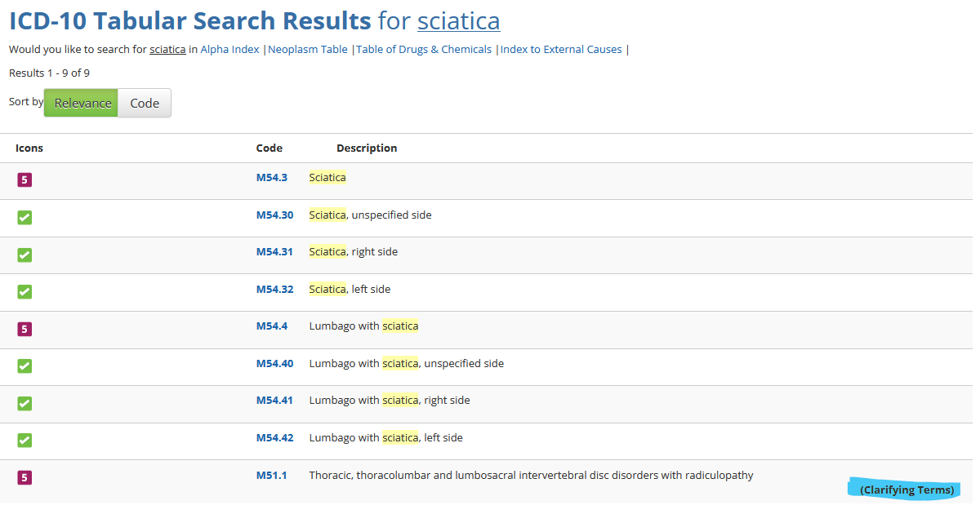The height and width of the screenshot is (514, 980).
Task: Click description 'Sciatica, left side'
Action: pos(350,290)
